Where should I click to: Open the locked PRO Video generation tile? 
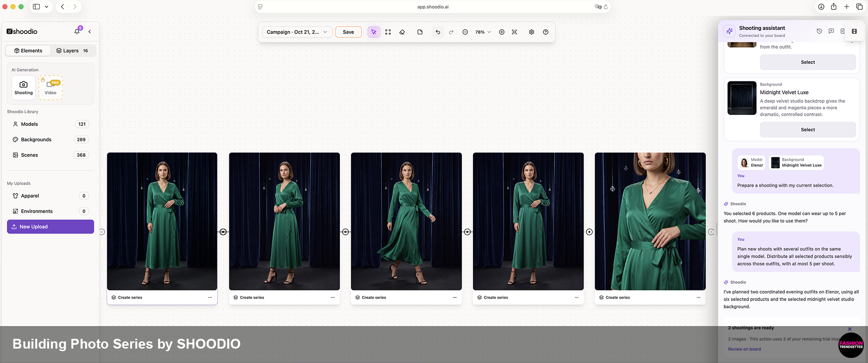pos(50,88)
